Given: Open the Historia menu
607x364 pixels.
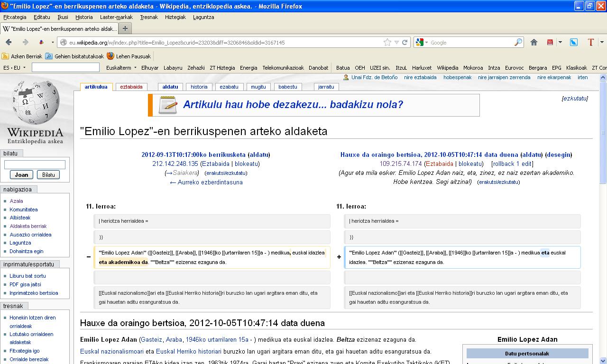Looking at the screenshot, I should 84,17.
